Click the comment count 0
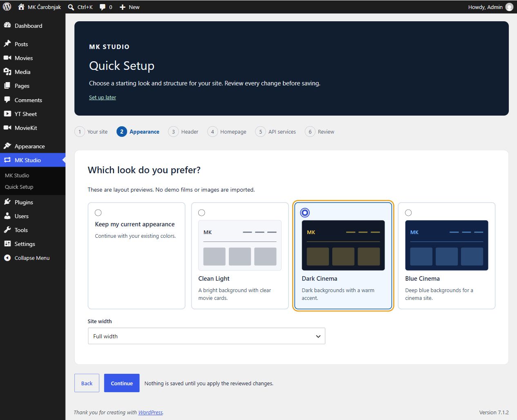Screen dimensions: 517x420 [x=110, y=7]
